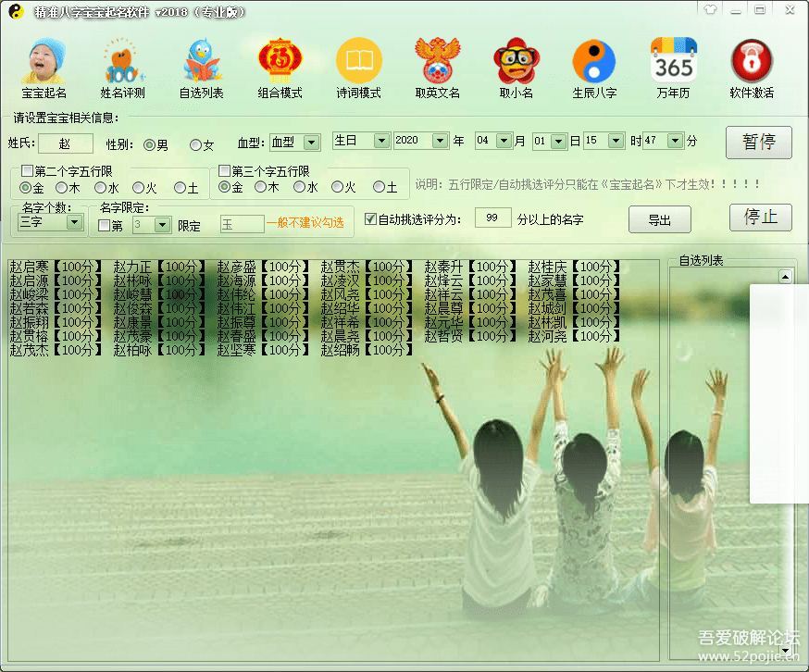This screenshot has height=672, width=809.
Task: Open the 取小名 nickname tool
Action: [516, 65]
